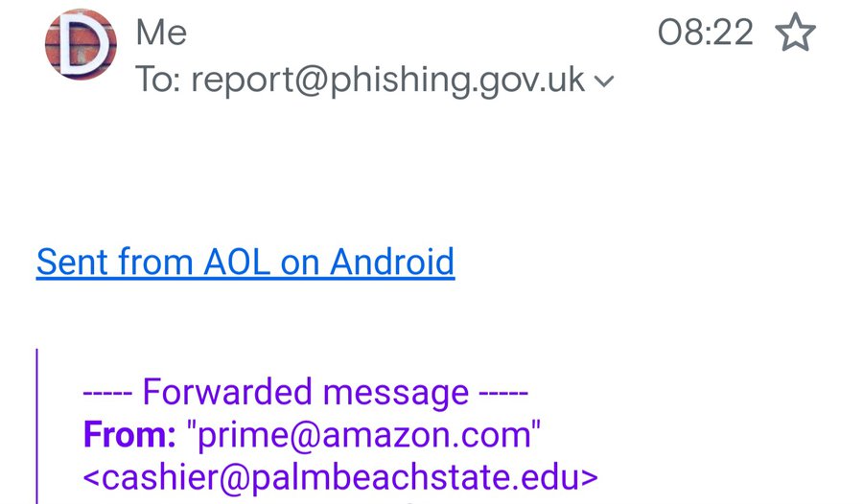
Task: Tap the To: label in header
Action: click(158, 80)
